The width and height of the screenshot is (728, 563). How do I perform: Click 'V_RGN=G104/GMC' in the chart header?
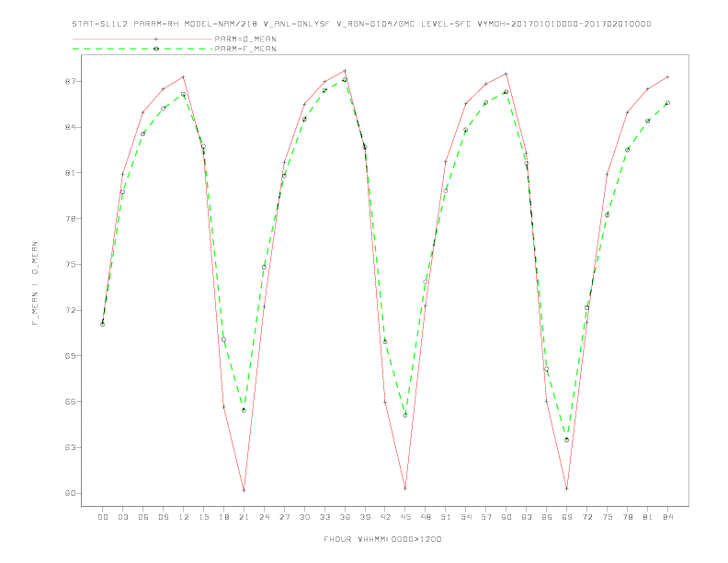[x=375, y=24]
